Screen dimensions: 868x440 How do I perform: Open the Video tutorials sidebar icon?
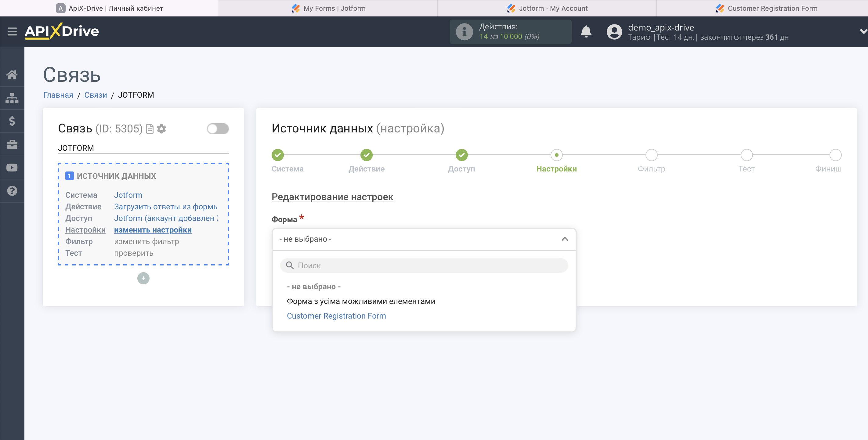pyautogui.click(x=12, y=168)
